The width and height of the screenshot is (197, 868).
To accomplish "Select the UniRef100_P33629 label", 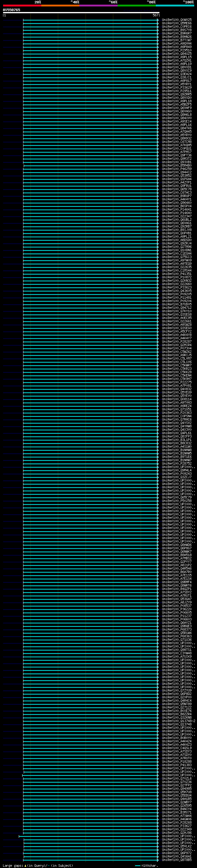I will (x=176, y=88).
